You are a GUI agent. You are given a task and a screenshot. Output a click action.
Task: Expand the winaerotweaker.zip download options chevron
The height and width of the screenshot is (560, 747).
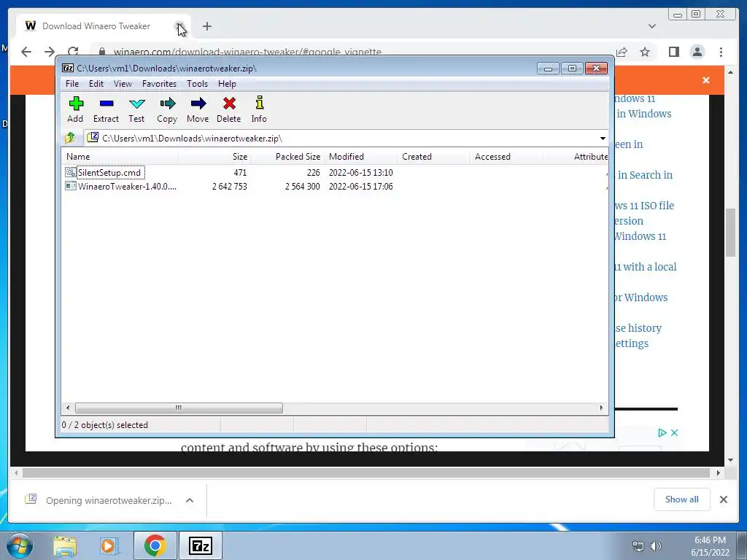coord(190,500)
